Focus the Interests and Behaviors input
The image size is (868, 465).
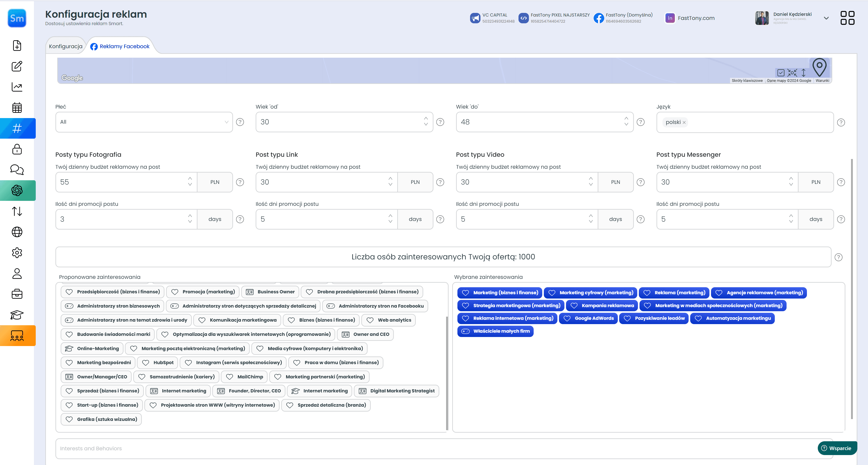point(444,448)
